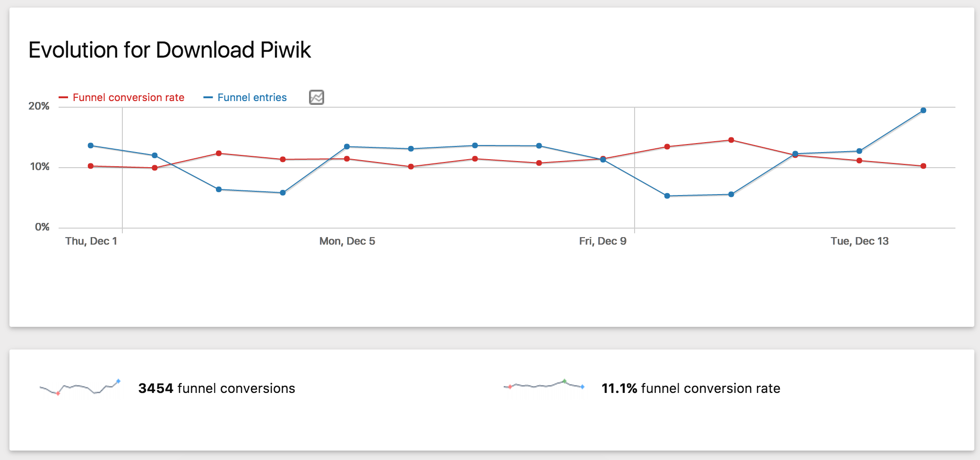Click the Thu, Dec 1 axis label

coord(91,241)
